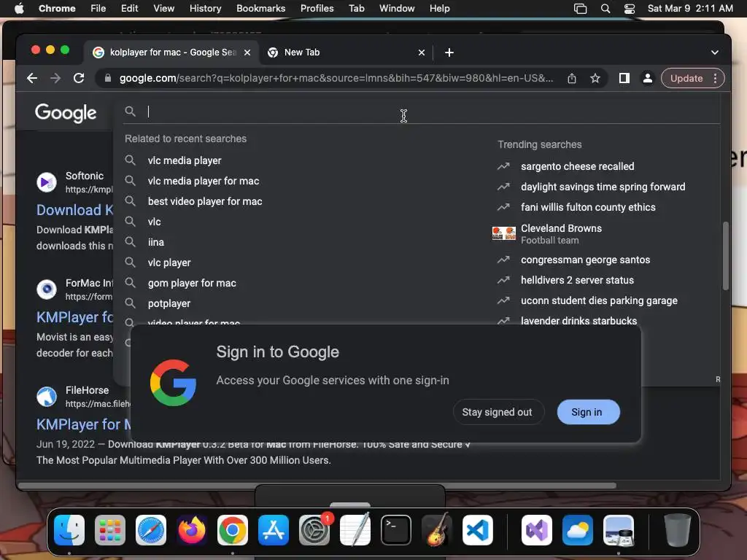Image resolution: width=747 pixels, height=560 pixels.
Task: Open the Chrome profile avatar icon
Action: click(x=648, y=78)
